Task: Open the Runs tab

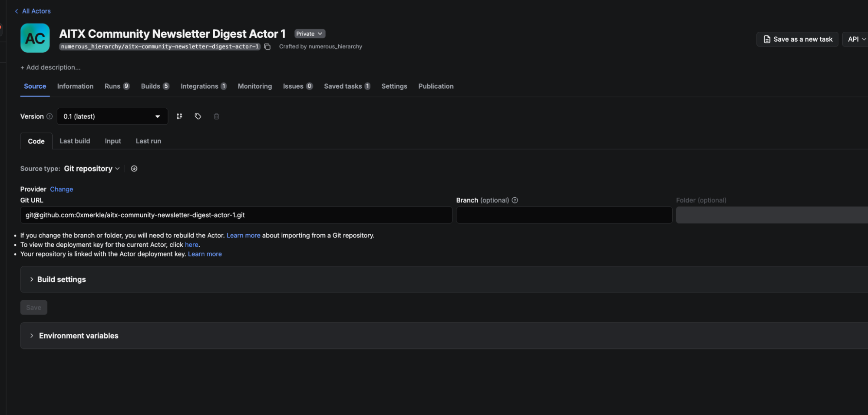Action: pos(117,86)
